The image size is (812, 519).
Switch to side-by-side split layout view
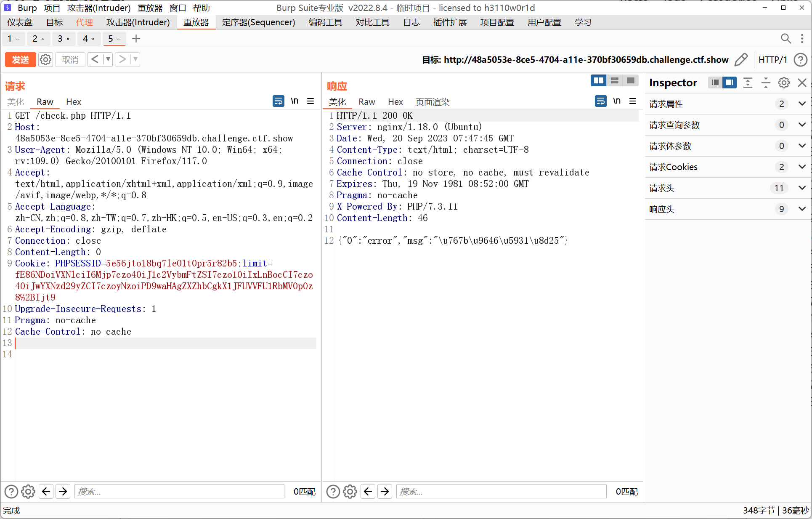(598, 80)
